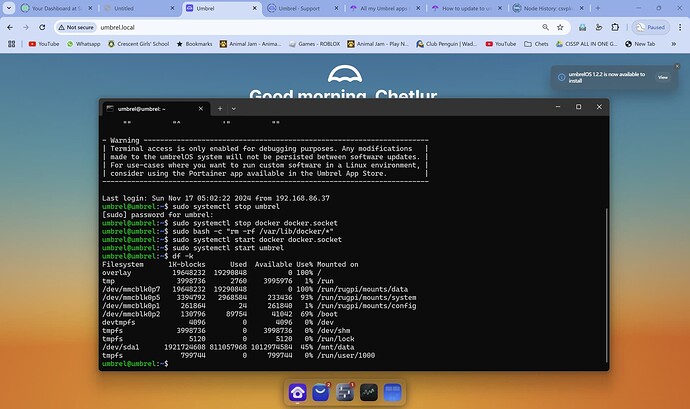The image size is (690, 409).
Task: Click the 'df -k' command text
Action: (183, 256)
